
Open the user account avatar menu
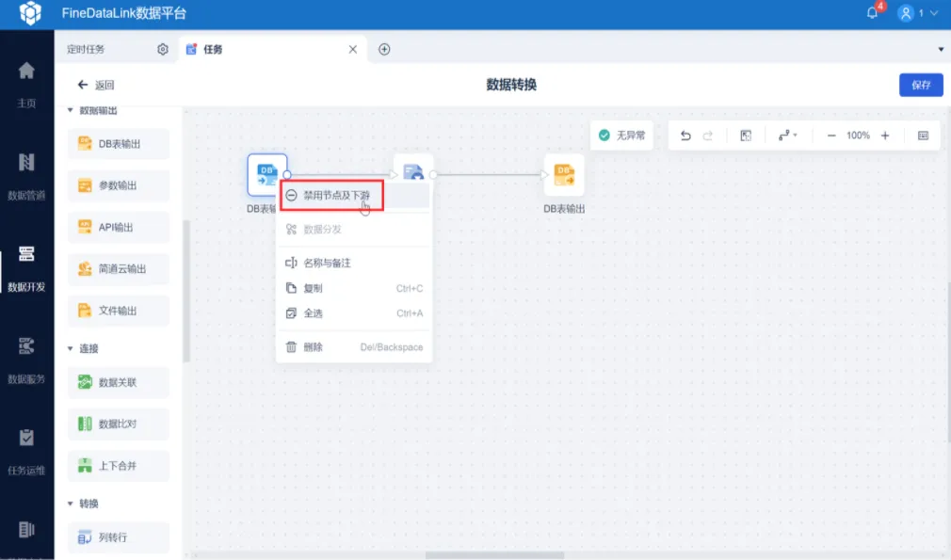(x=906, y=13)
